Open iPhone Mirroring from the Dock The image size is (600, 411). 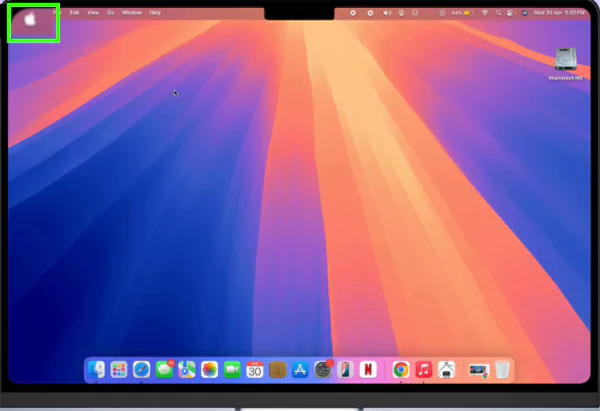[345, 370]
